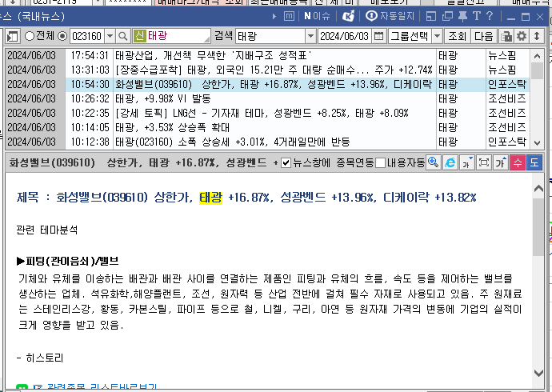
Task: Select highlighted row 화성밸브(039610) 상한가
Action: point(268,85)
